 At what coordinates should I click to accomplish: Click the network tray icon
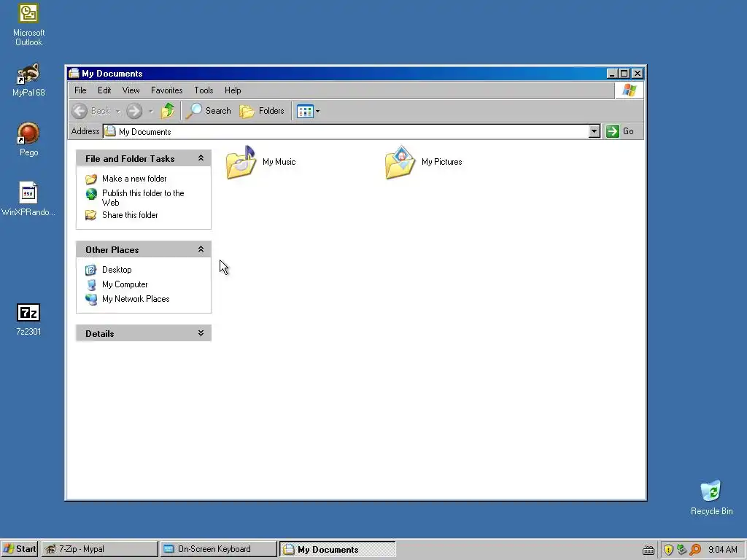[682, 550]
